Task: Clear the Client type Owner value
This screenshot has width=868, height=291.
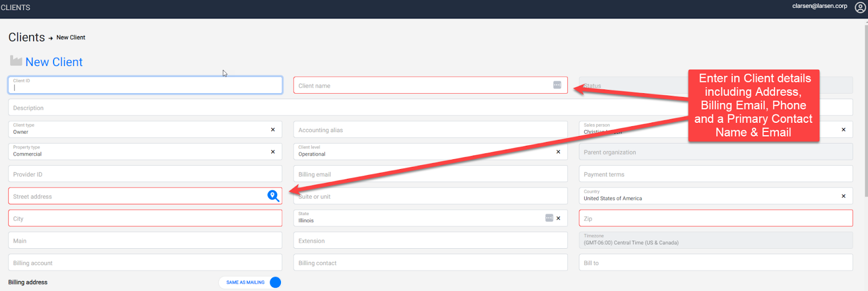Action: 273,130
